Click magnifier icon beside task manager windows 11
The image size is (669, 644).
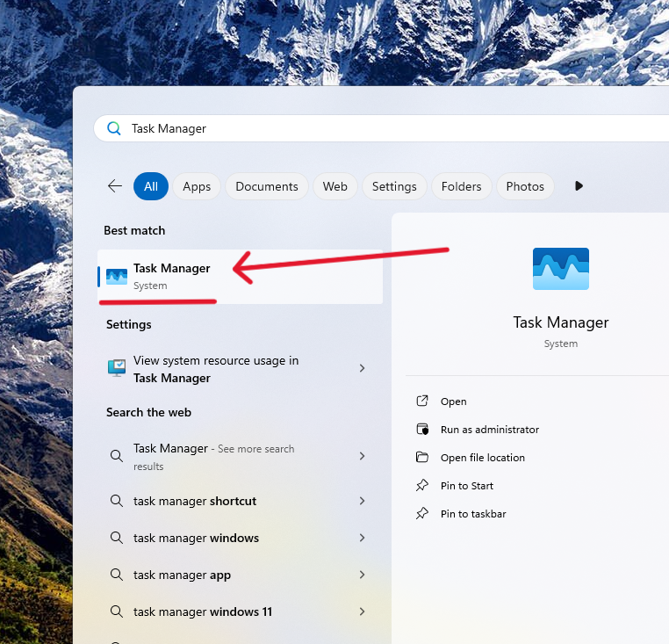117,611
